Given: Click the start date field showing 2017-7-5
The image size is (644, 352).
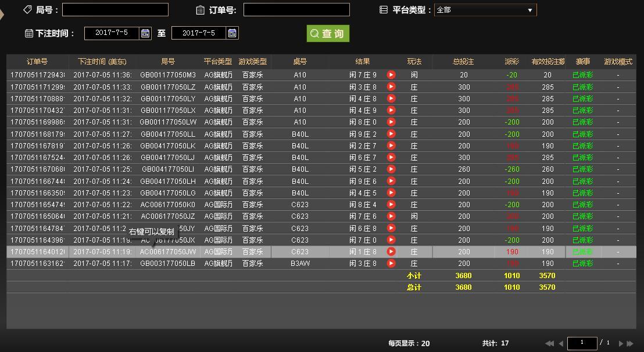Looking at the screenshot, I should point(112,33).
